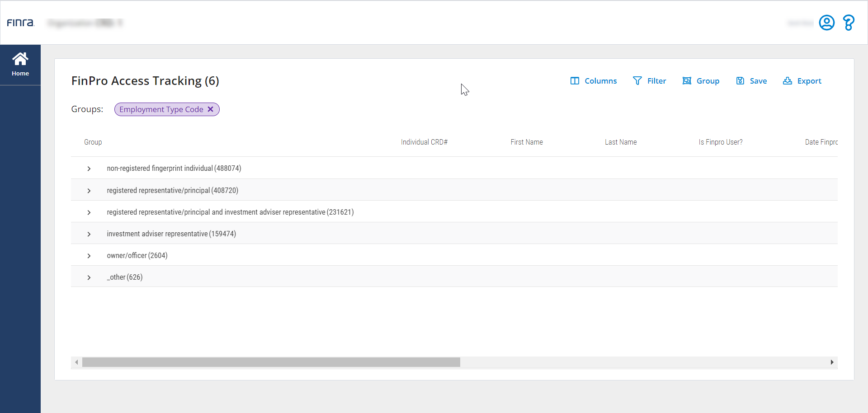Expand the registered representative/principal group
This screenshot has height=413, width=868.
[x=89, y=191]
